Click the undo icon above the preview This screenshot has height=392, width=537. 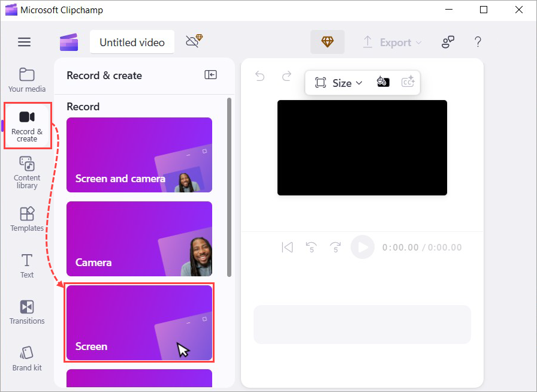pos(259,76)
